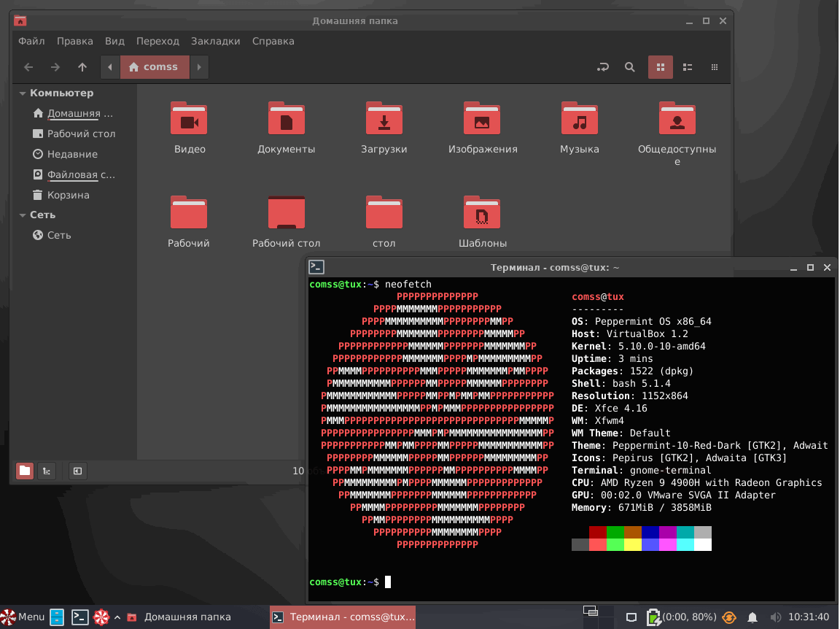Collapse the Сеть sidebar section
This screenshot has width=840, height=629.
[23, 215]
